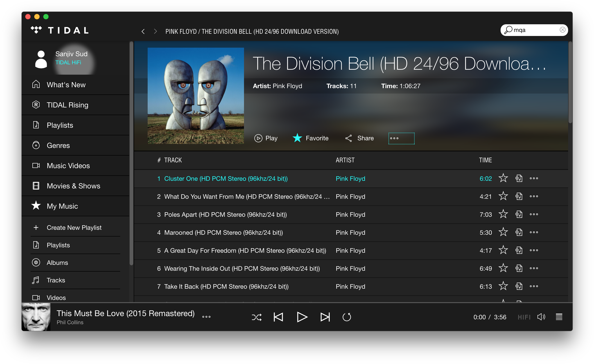Favorite Marooned with star

pos(503,232)
